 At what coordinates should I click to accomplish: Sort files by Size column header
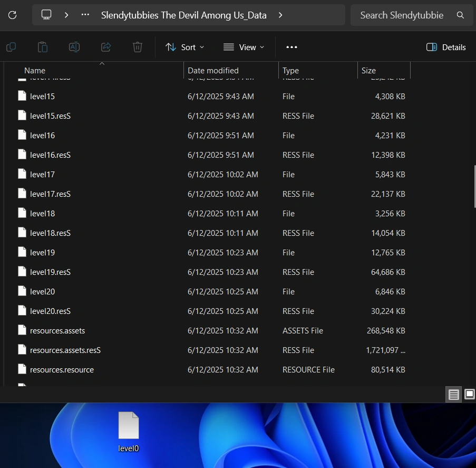[368, 71]
